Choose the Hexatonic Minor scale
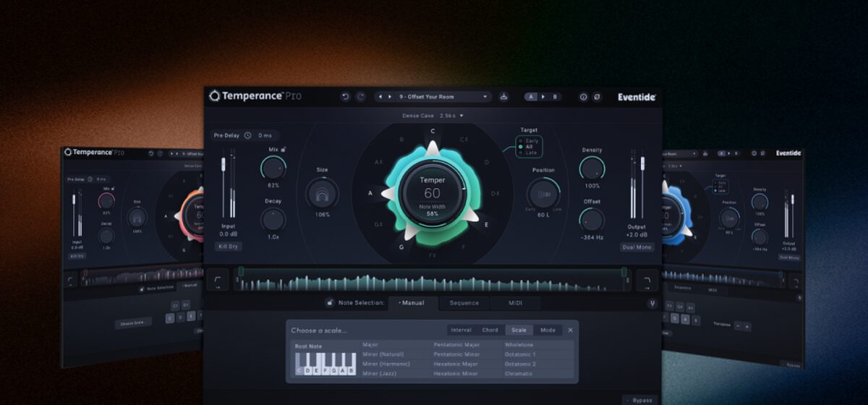This screenshot has width=868, height=405. [457, 373]
